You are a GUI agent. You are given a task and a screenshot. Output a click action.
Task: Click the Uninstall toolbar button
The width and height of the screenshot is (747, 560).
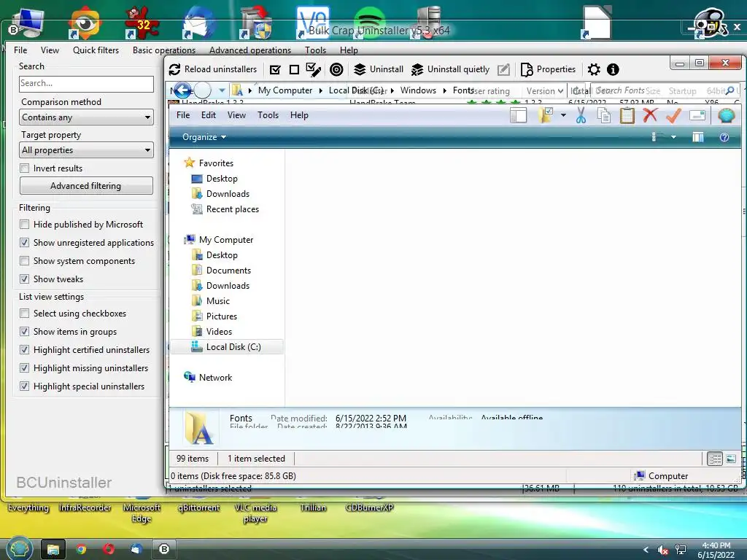(379, 69)
